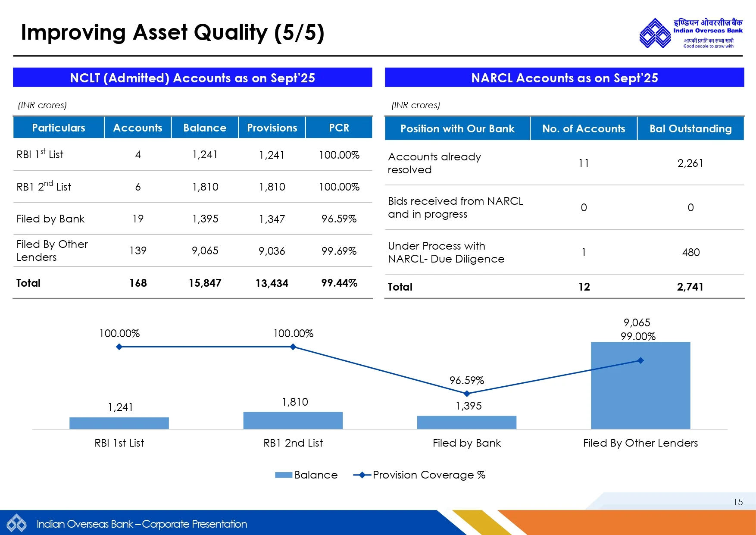Click the Balance legend color swatch
This screenshot has width=756, height=535.
[x=283, y=475]
